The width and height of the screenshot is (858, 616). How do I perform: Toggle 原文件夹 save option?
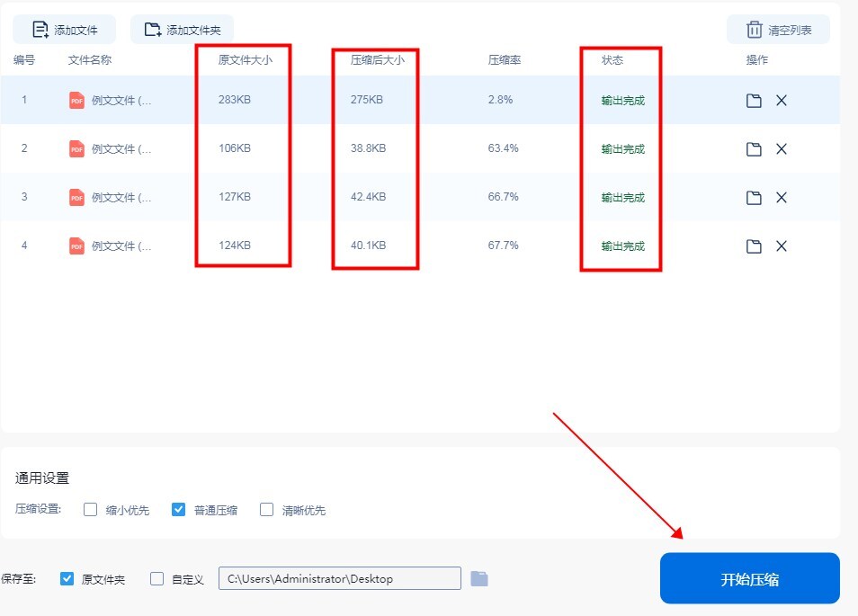(x=67, y=579)
